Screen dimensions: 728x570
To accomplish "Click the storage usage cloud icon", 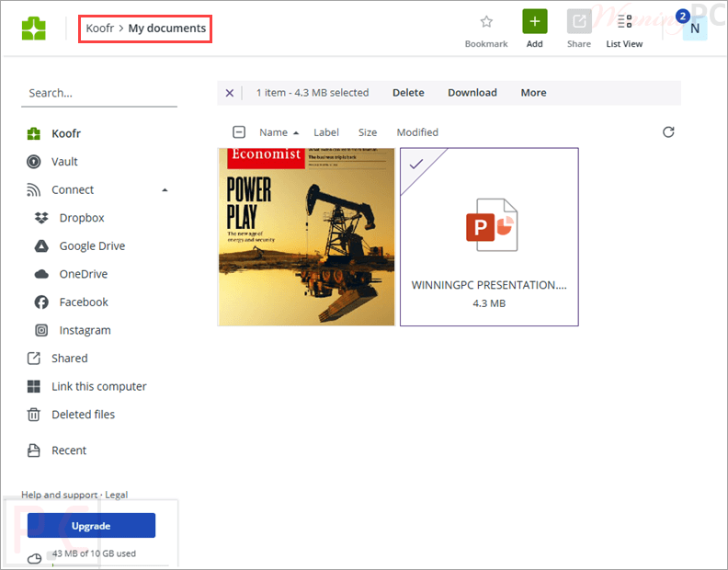I will (34, 558).
